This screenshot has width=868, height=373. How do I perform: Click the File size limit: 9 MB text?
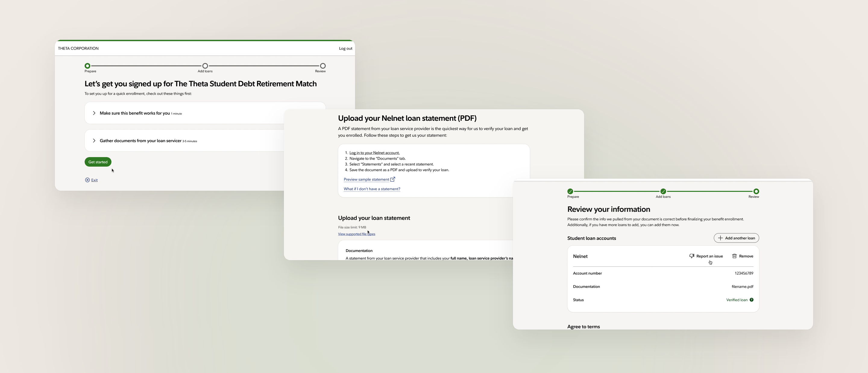pos(352,227)
